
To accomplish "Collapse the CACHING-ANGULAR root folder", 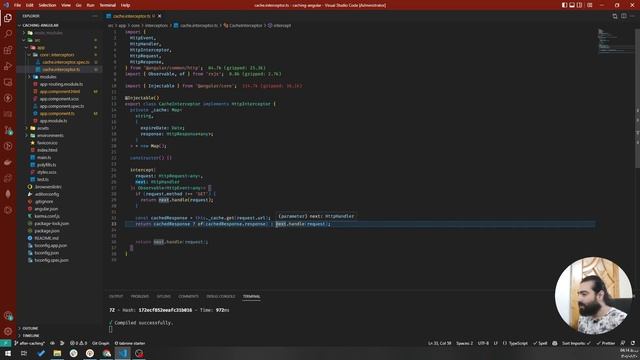I will coord(40,25).
